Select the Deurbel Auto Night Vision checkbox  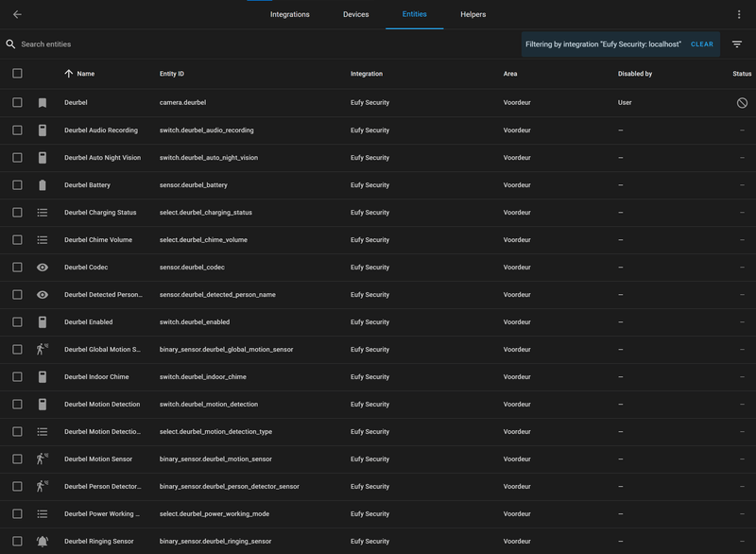[x=17, y=158]
